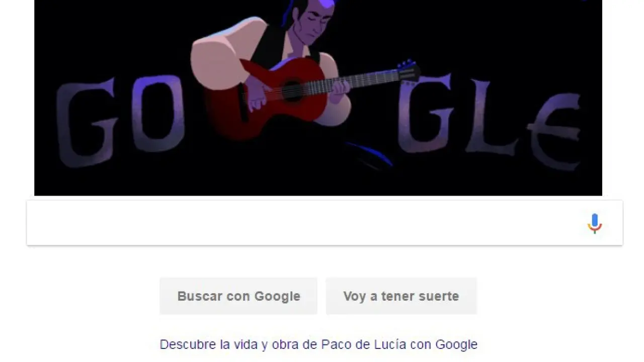Click the Buscar con Google button
The image size is (644, 362).
point(238,296)
